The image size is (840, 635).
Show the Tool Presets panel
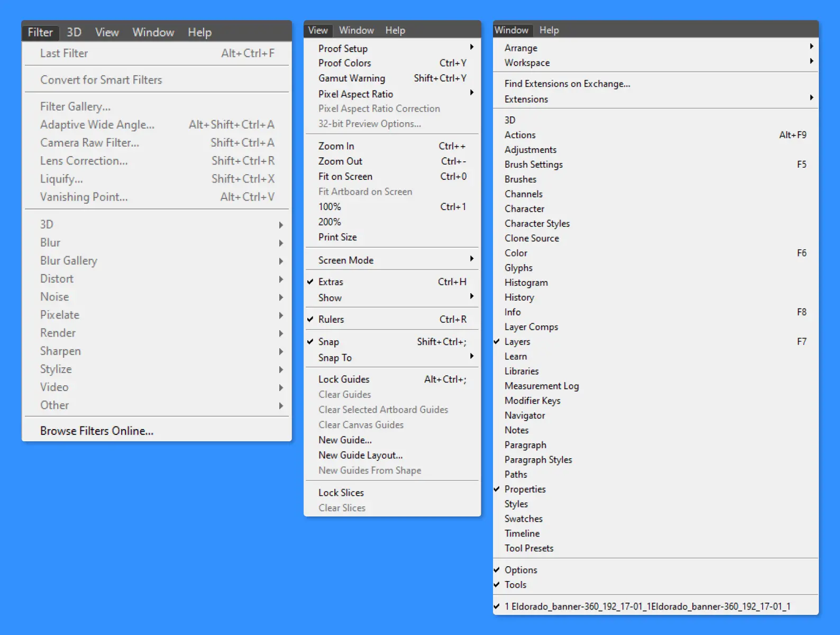point(655,549)
